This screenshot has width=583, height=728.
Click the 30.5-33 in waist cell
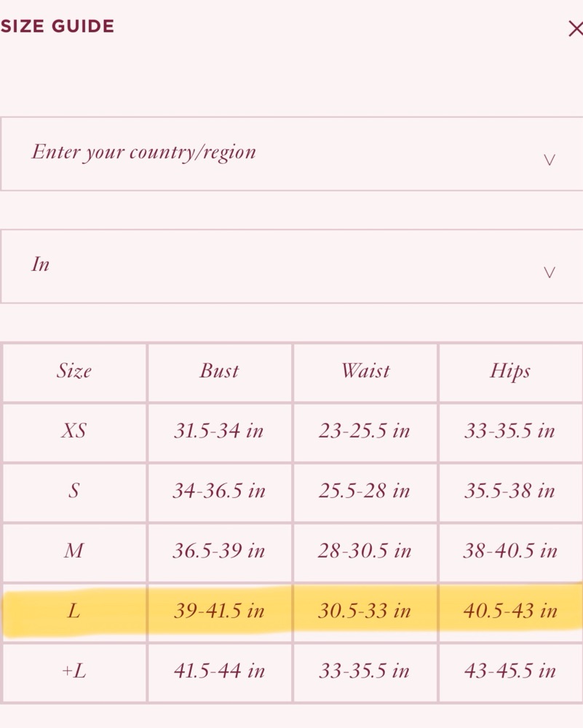click(x=365, y=611)
